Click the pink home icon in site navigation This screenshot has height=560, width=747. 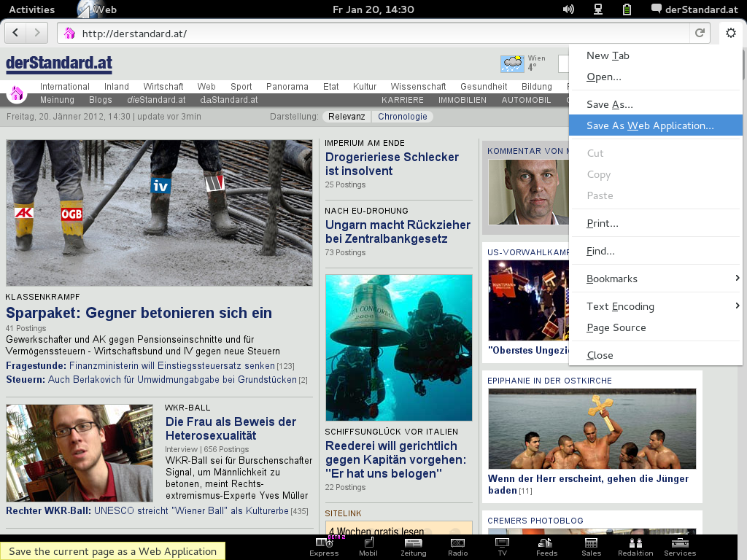pyautogui.click(x=17, y=93)
